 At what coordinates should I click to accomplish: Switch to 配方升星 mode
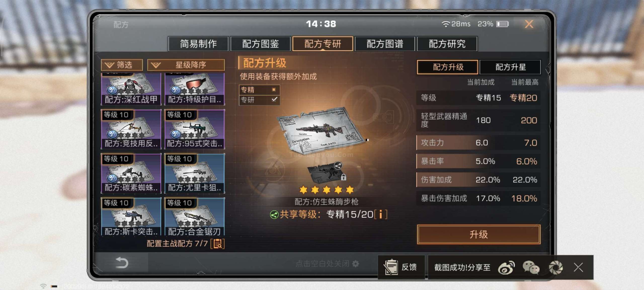click(x=510, y=67)
